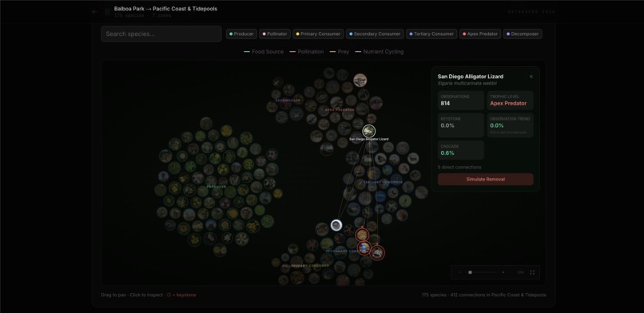Click the Decomposer cluster label in graph
This screenshot has width=644, height=313.
(288, 101)
